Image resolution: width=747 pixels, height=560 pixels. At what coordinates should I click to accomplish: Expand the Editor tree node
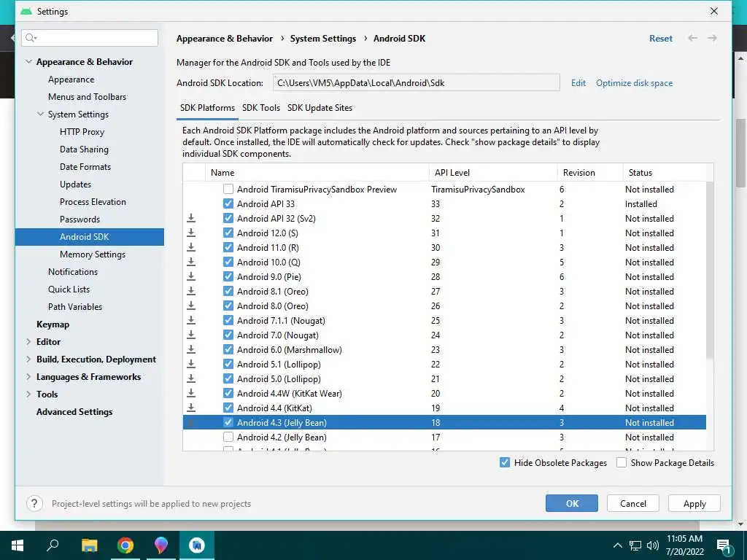tap(28, 341)
